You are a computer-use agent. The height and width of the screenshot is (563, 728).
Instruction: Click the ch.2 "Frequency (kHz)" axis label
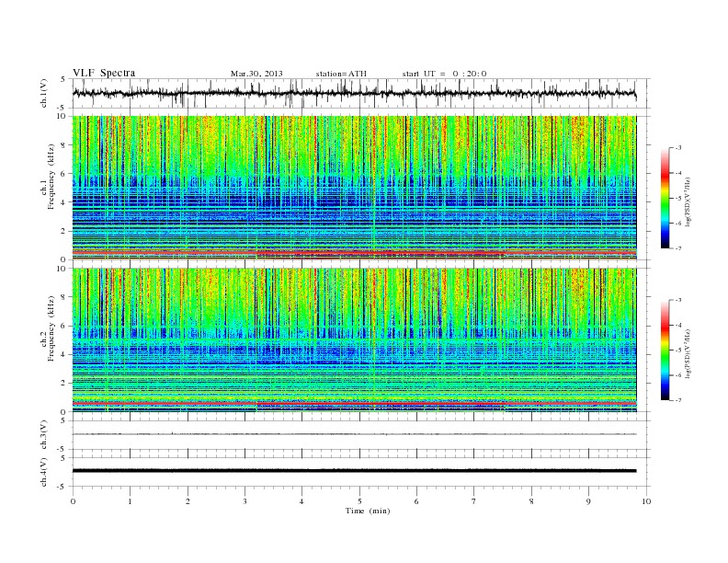pyautogui.click(x=51, y=328)
